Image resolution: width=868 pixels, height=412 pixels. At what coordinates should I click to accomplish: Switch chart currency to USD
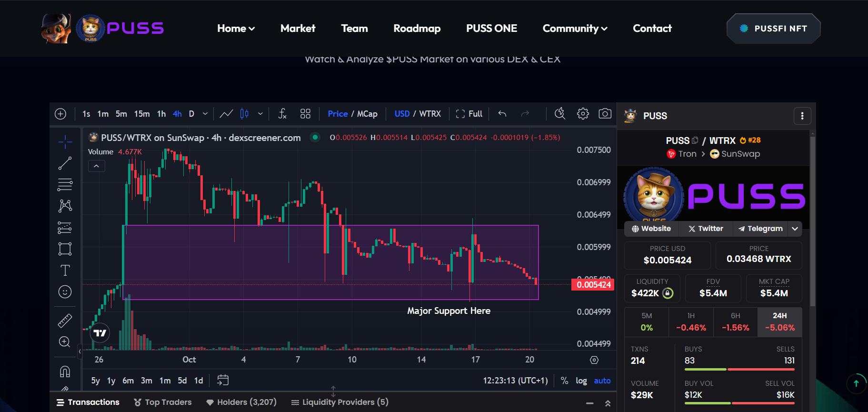[402, 114]
